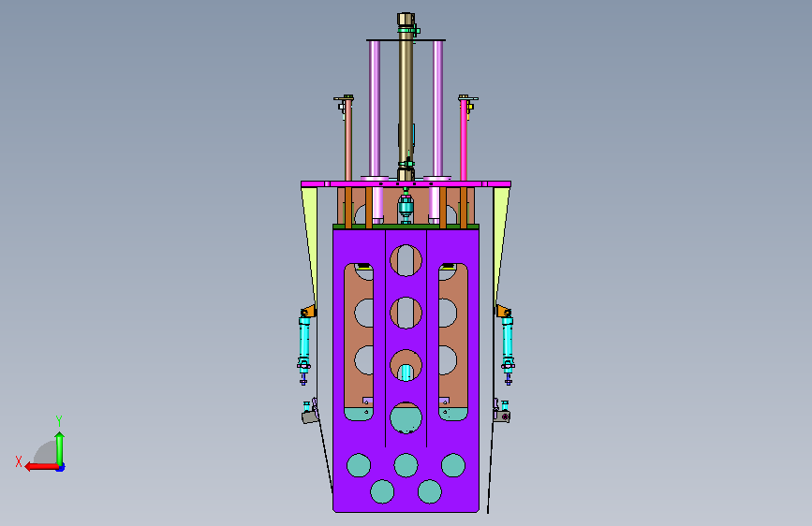
Task: Click the blue Z axis dot of the triad
Action: pos(61,468)
